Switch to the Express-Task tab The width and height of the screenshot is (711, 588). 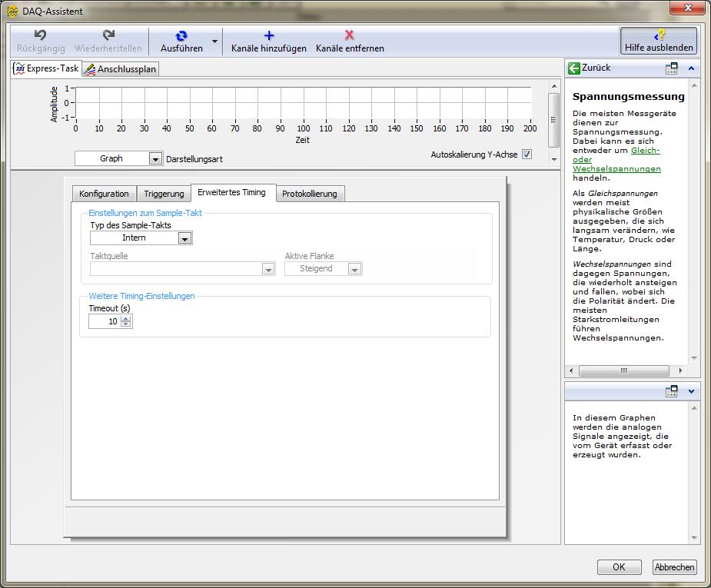[46, 68]
